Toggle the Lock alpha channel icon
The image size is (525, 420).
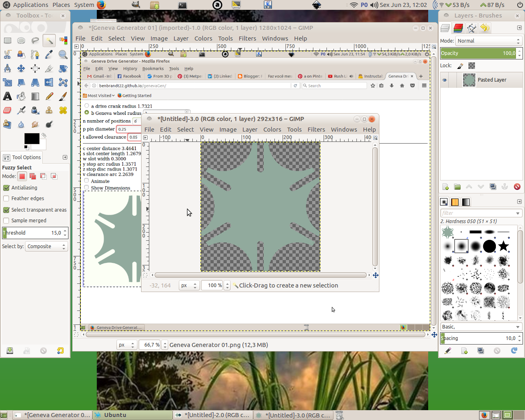click(x=472, y=66)
